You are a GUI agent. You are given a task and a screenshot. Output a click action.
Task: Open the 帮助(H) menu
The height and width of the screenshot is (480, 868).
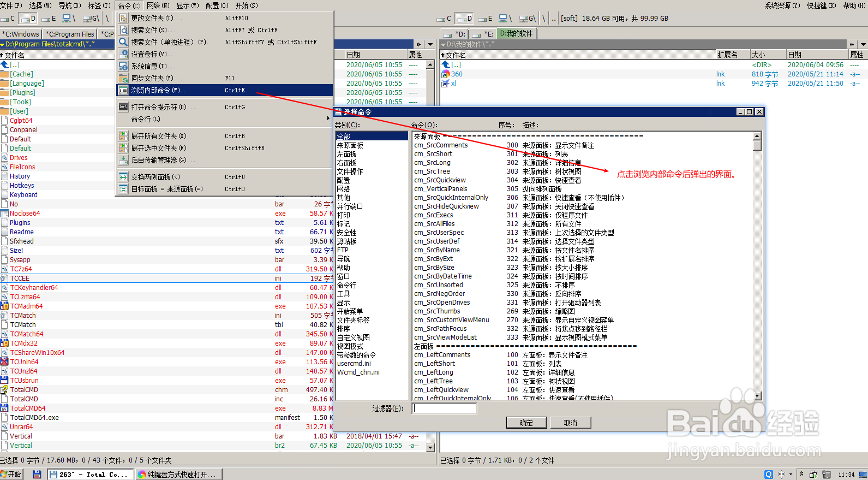(854, 5)
